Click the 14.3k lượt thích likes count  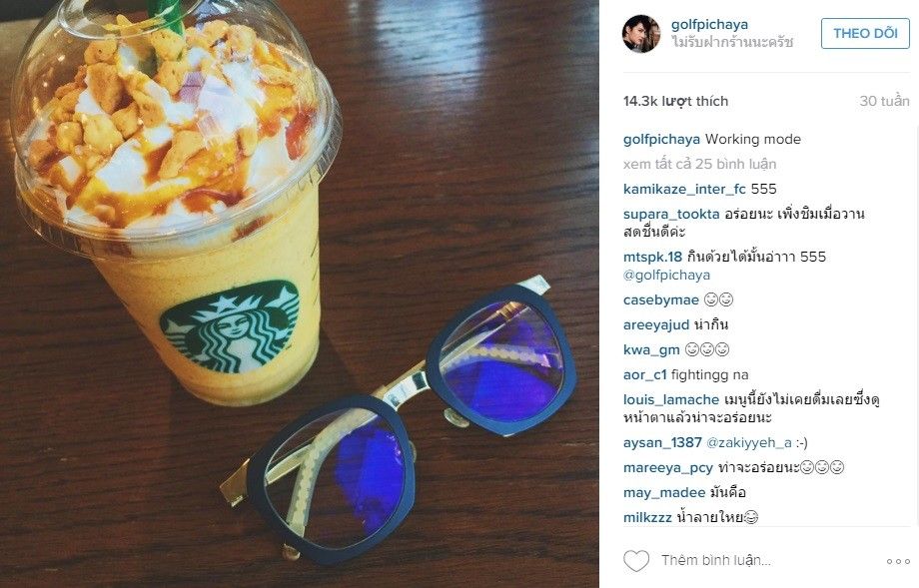[x=675, y=101]
